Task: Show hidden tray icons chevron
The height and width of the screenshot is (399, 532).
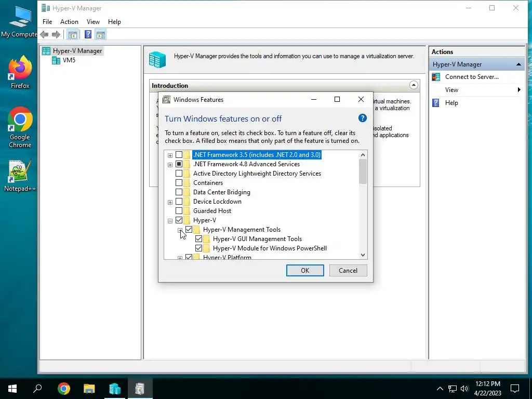Action: 440,389
